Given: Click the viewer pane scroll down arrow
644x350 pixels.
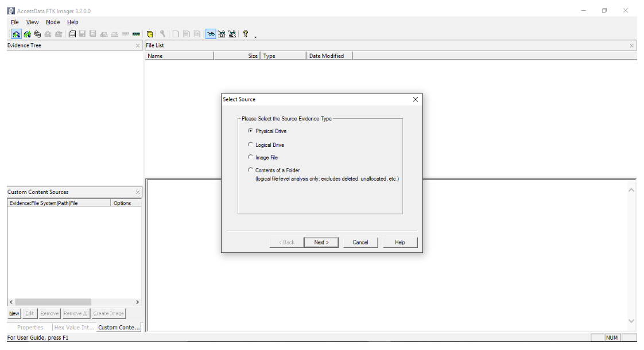Looking at the screenshot, I should [631, 321].
